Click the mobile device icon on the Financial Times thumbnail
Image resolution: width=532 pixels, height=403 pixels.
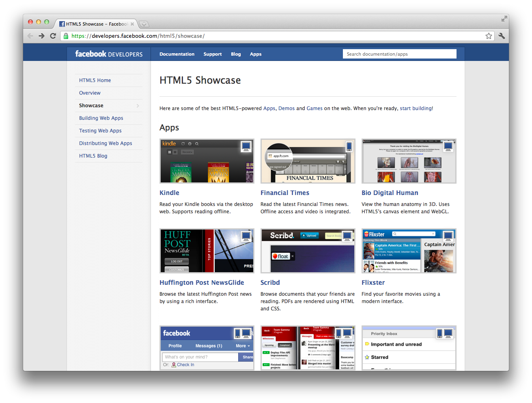point(349,146)
